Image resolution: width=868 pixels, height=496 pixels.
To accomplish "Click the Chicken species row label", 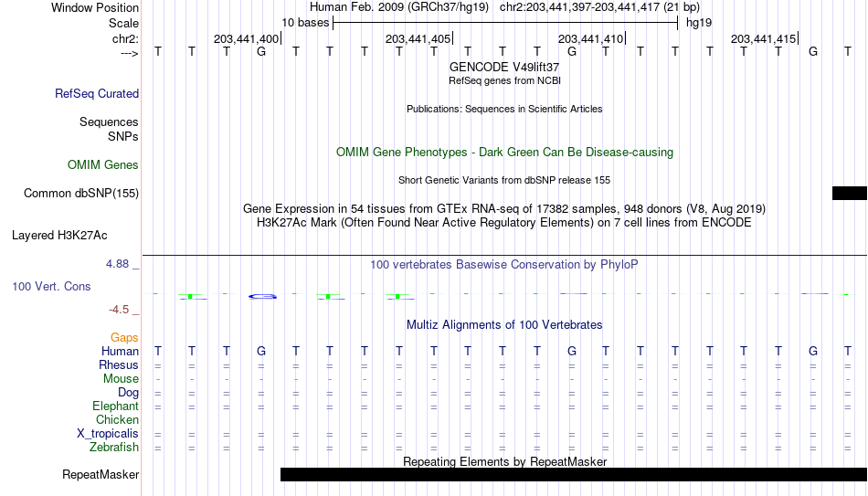I will click(117, 419).
